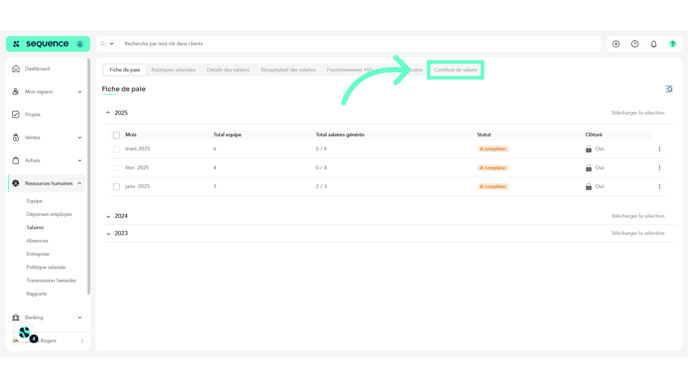Click the add plus icon in the top bar
This screenshot has width=688, height=387.
pyautogui.click(x=616, y=44)
